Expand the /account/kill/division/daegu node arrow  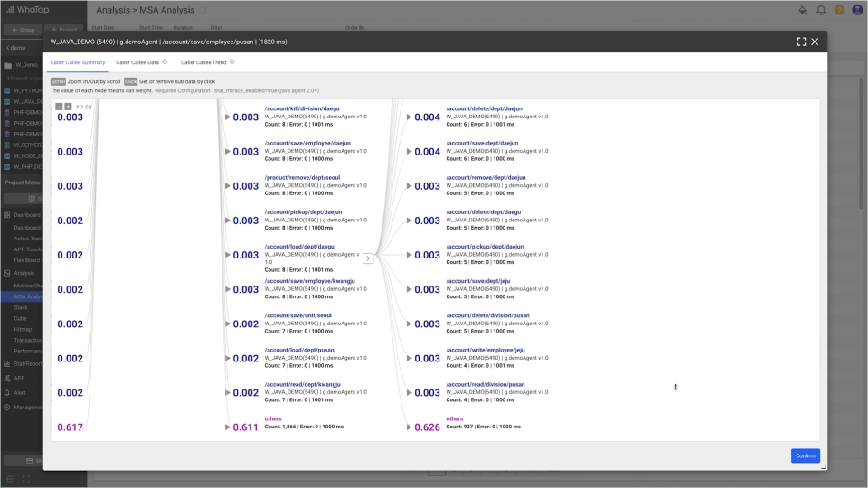click(228, 117)
